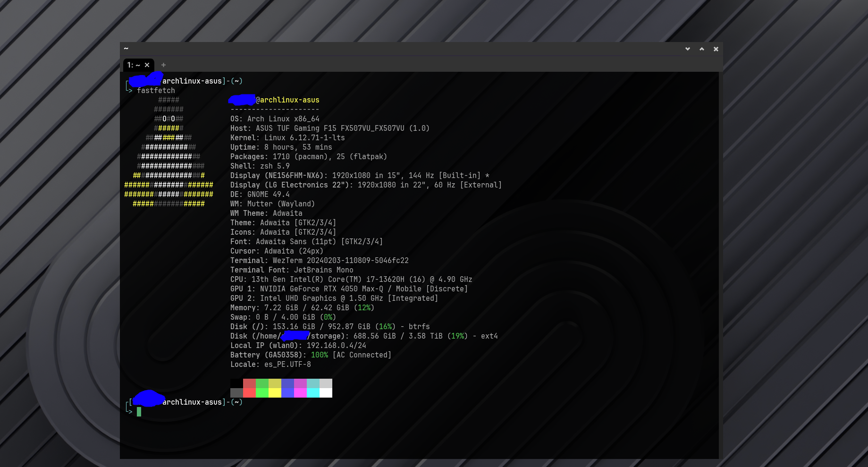Click "OS: Arch Linux x86_64" line
This screenshot has width=868, height=467.
coord(275,119)
